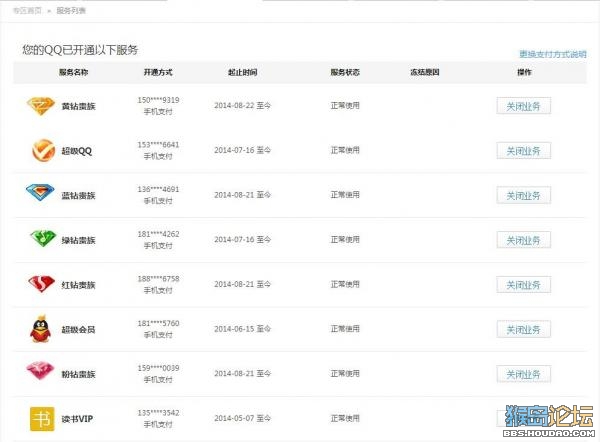
Task: Click 手机支付 under 150****9319
Action: 158,112
